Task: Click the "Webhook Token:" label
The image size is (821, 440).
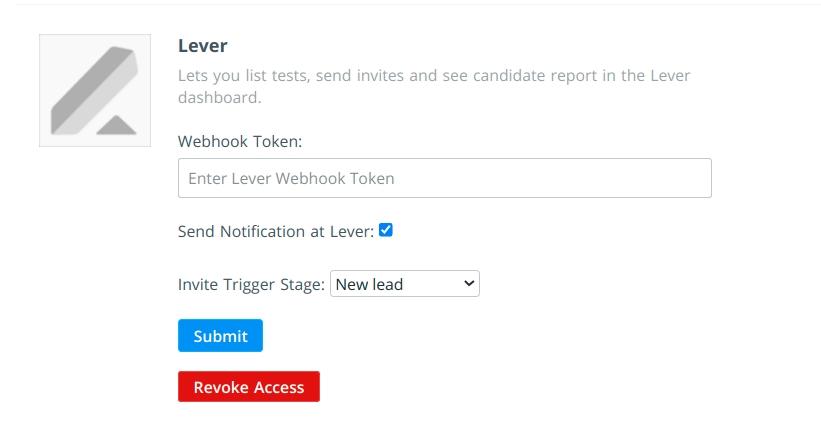Action: tap(240, 141)
